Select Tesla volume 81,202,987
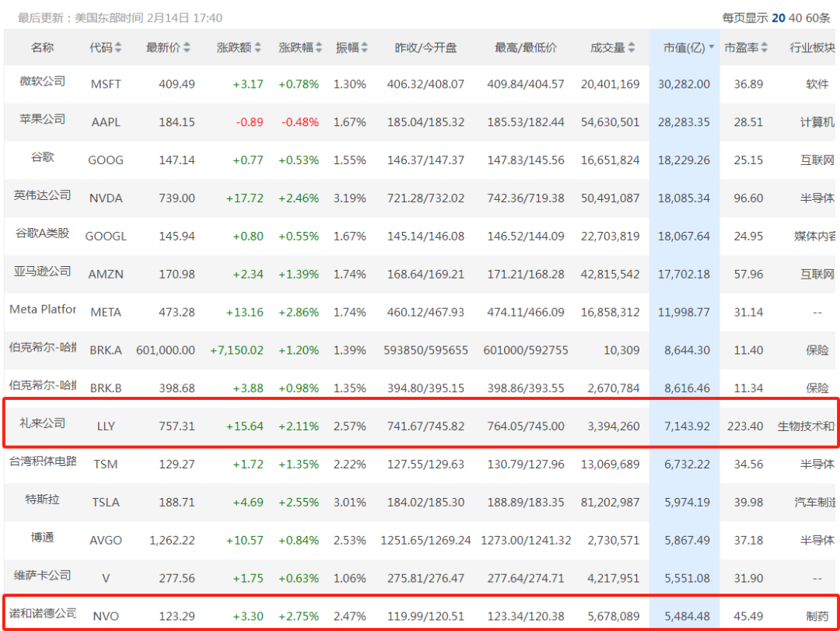Image resolution: width=840 pixels, height=631 pixels. coord(611,503)
